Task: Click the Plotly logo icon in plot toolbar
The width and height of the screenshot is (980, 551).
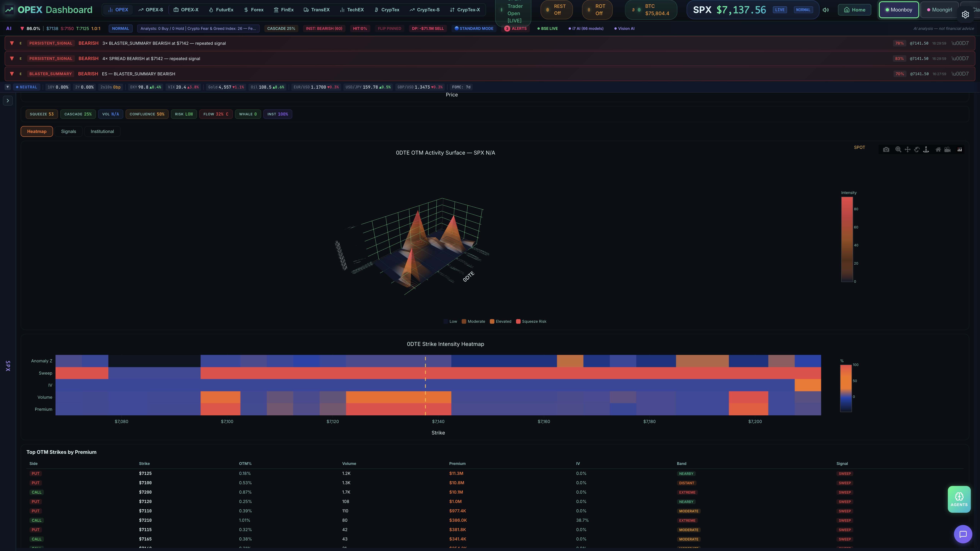Action: click(x=960, y=149)
